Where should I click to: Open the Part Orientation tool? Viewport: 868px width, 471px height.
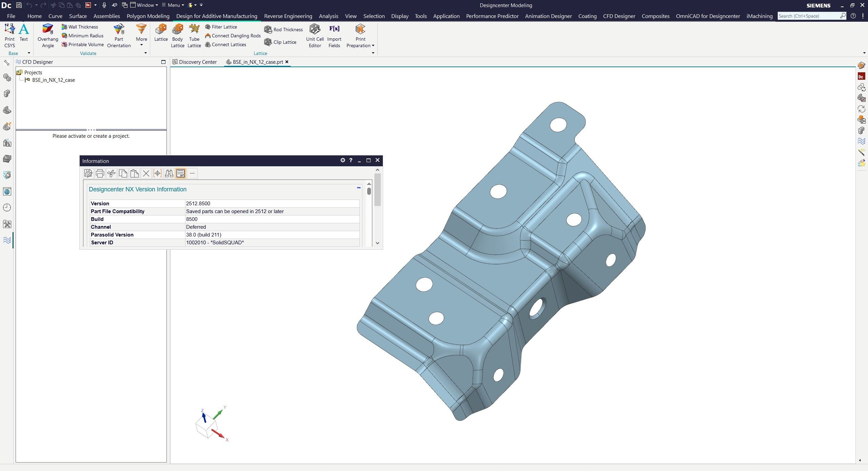click(x=119, y=35)
